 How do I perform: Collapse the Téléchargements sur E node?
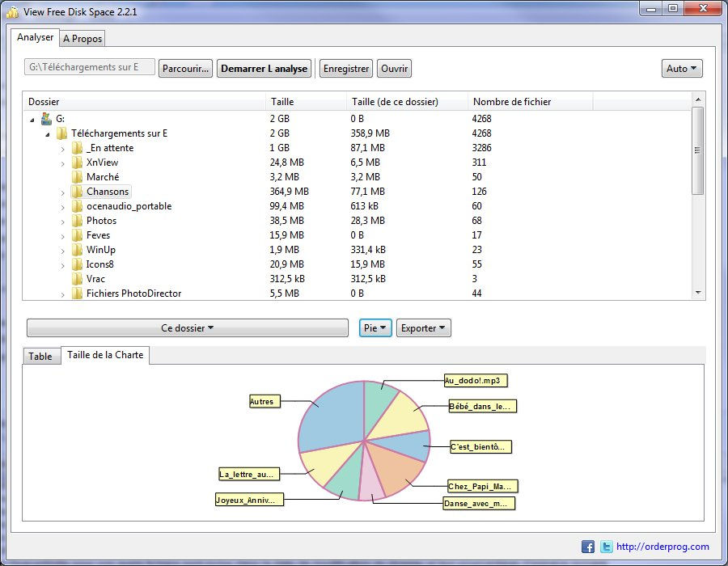click(x=48, y=134)
